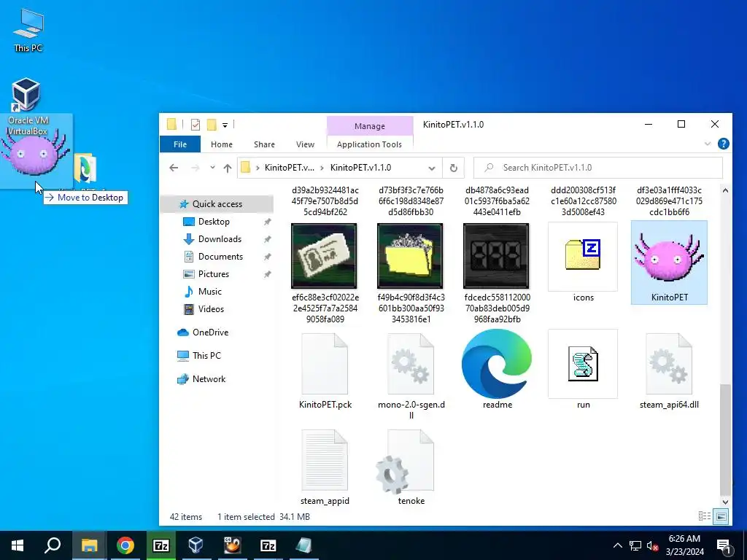Expand the breadcrumb root chevron
Screen dimensions: 747x560
tap(258, 168)
